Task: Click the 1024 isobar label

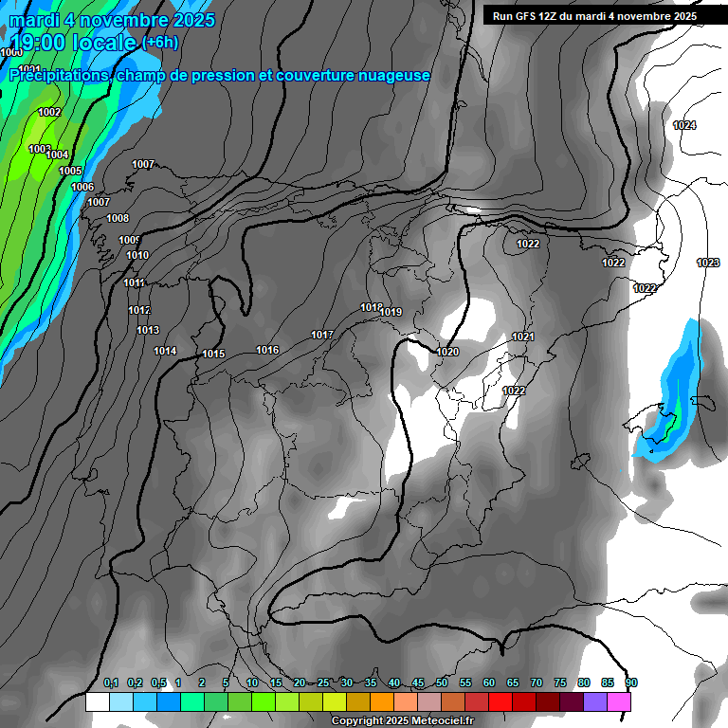Action: click(x=684, y=125)
